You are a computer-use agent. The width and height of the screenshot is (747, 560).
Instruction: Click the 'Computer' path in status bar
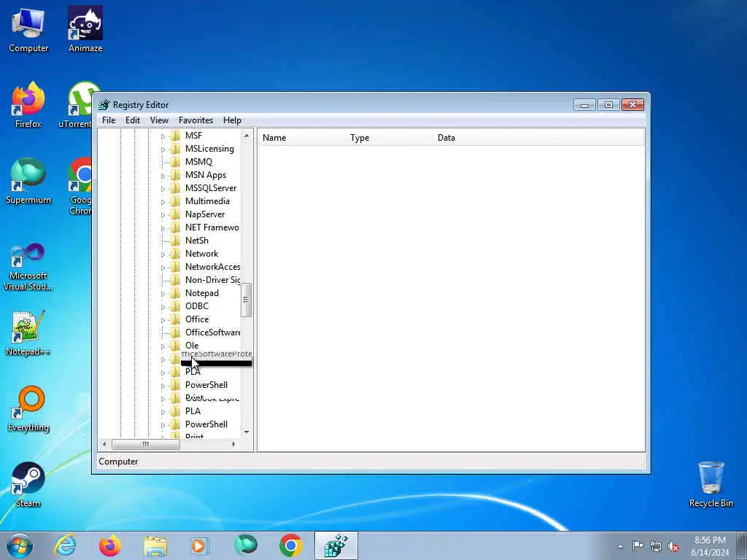(x=118, y=462)
